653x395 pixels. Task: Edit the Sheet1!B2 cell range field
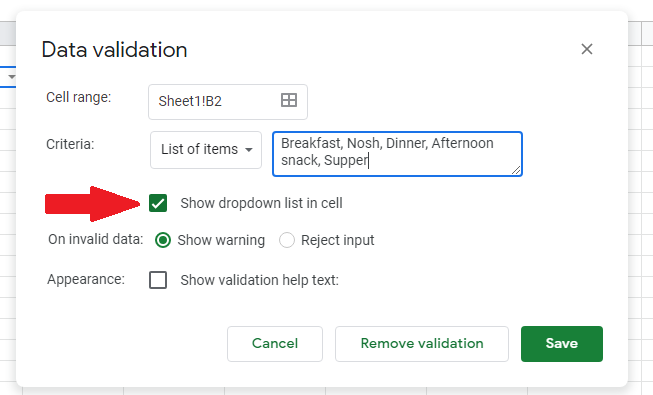pyautogui.click(x=228, y=102)
